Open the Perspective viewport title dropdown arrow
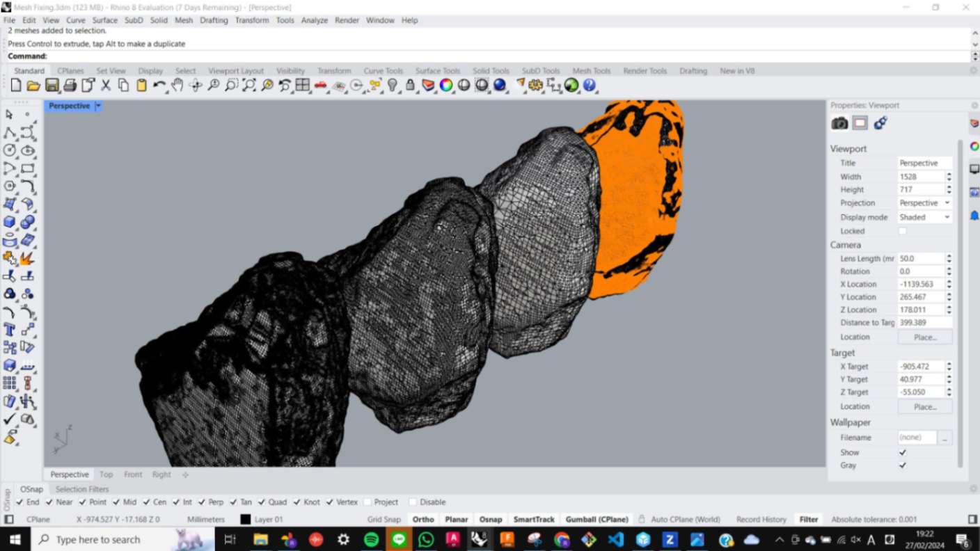980x551 pixels. pyautogui.click(x=98, y=106)
